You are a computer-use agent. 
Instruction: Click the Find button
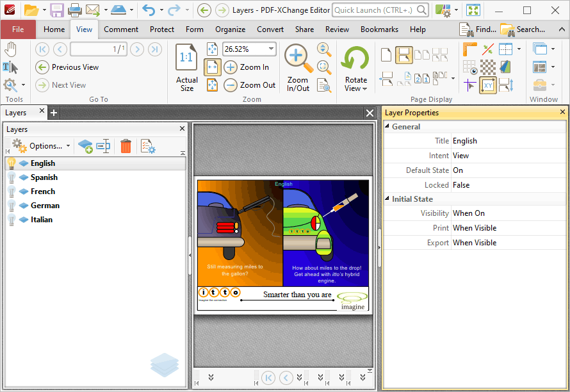click(477, 29)
